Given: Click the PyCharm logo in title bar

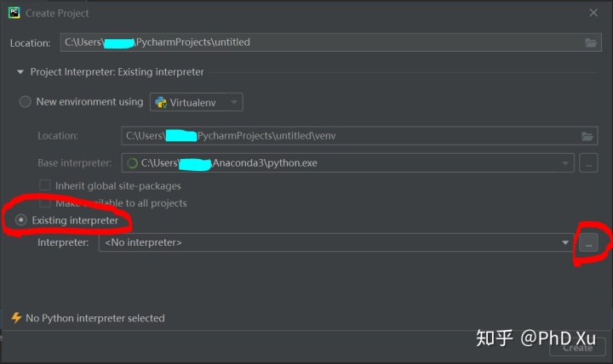Looking at the screenshot, I should click(14, 13).
